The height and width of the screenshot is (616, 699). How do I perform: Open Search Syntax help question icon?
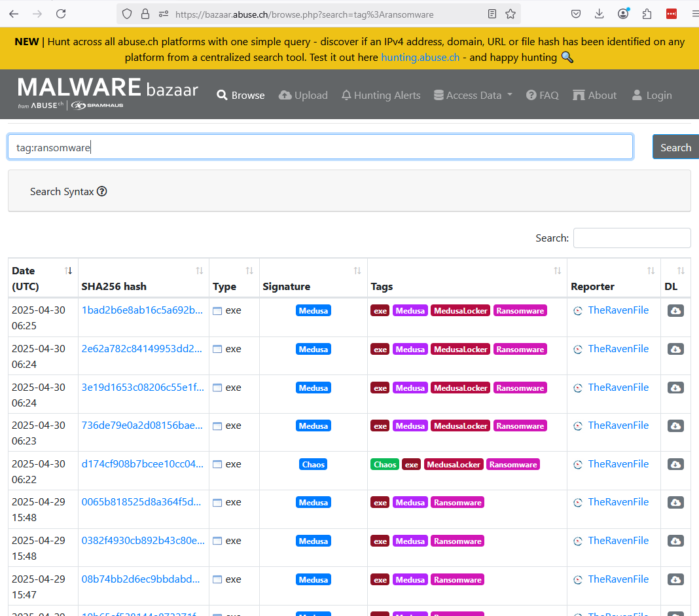pos(102,192)
